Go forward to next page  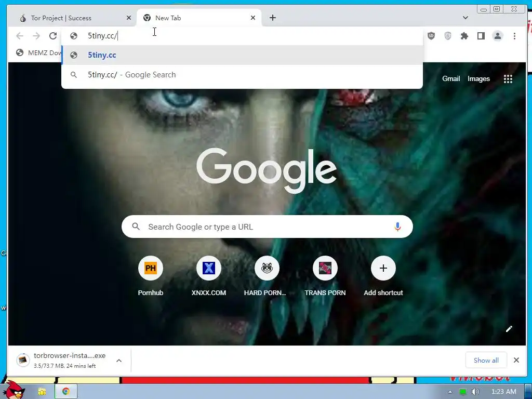(x=36, y=36)
